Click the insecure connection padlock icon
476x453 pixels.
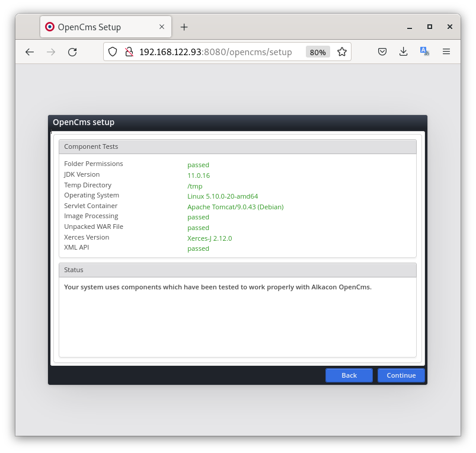(129, 52)
